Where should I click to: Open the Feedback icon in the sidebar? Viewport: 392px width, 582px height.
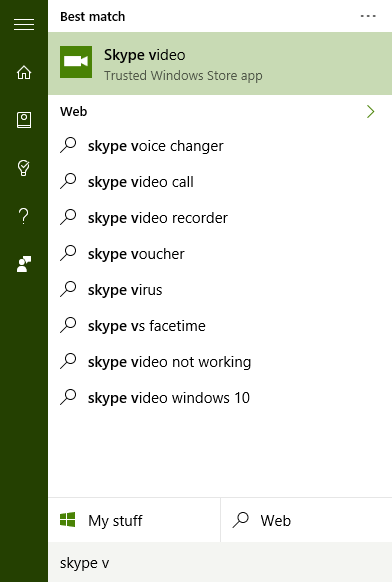24,264
